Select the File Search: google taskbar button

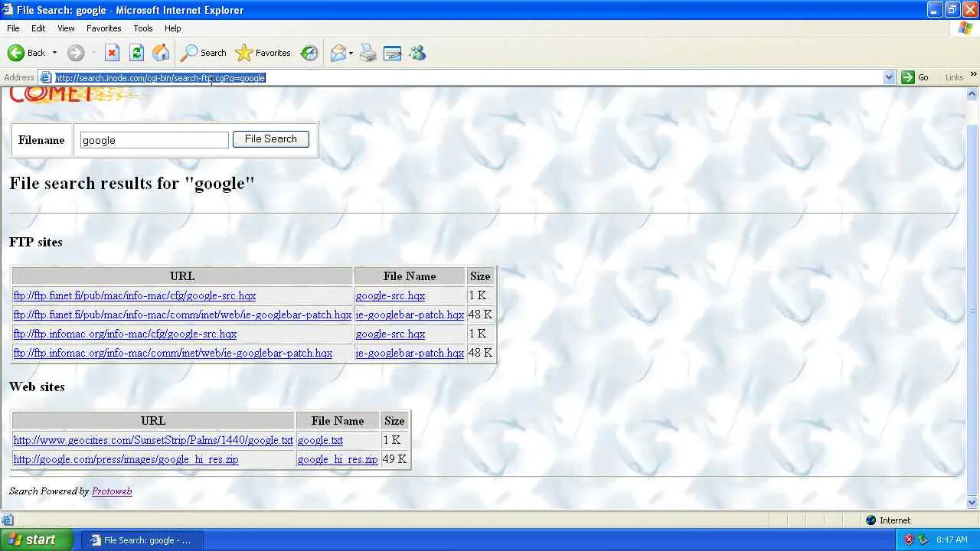142,540
